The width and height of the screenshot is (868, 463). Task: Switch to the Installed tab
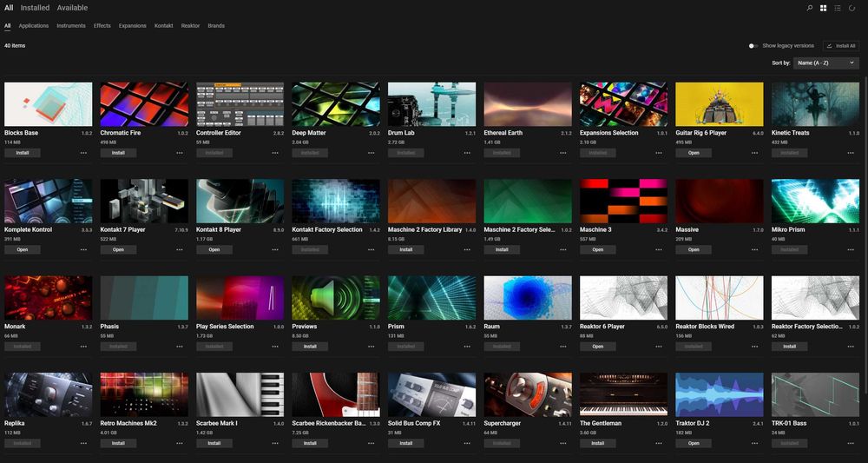[35, 8]
